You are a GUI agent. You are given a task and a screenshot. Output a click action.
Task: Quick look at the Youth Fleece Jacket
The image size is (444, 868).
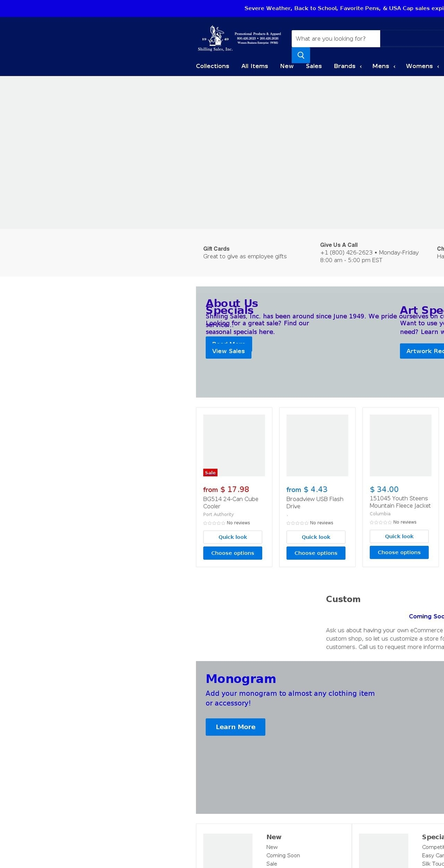(x=399, y=536)
